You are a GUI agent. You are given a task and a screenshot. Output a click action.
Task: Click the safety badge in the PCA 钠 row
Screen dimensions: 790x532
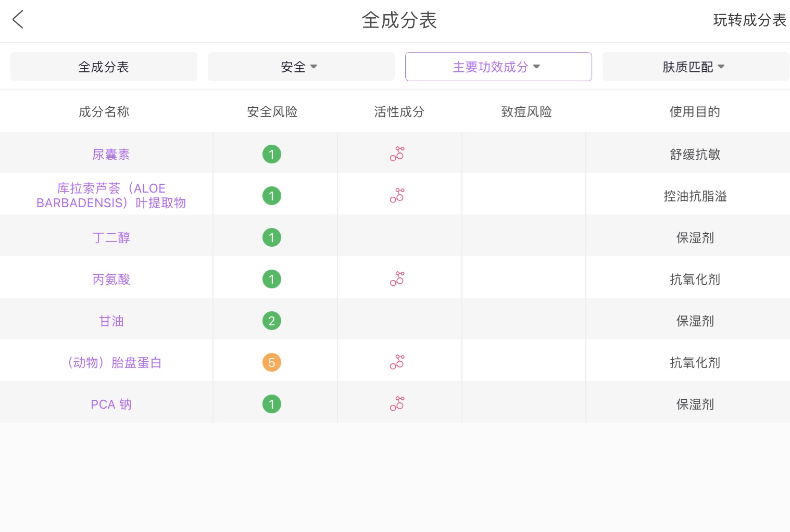[x=271, y=404]
